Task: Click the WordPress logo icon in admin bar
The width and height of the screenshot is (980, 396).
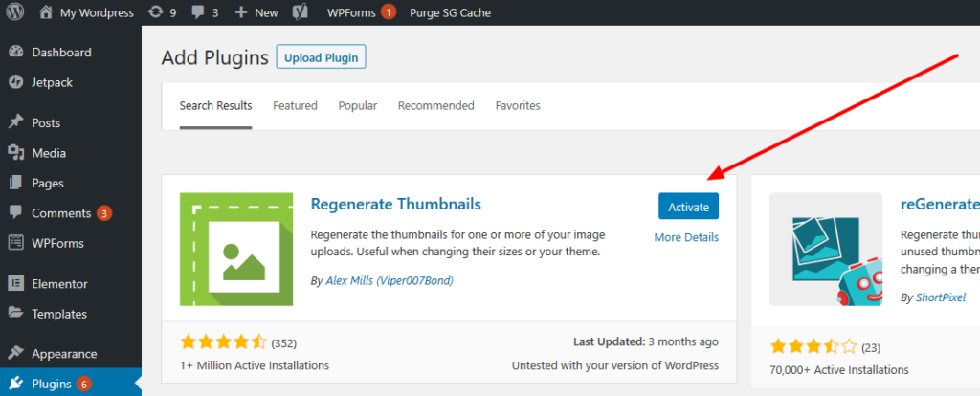Action: [16, 12]
